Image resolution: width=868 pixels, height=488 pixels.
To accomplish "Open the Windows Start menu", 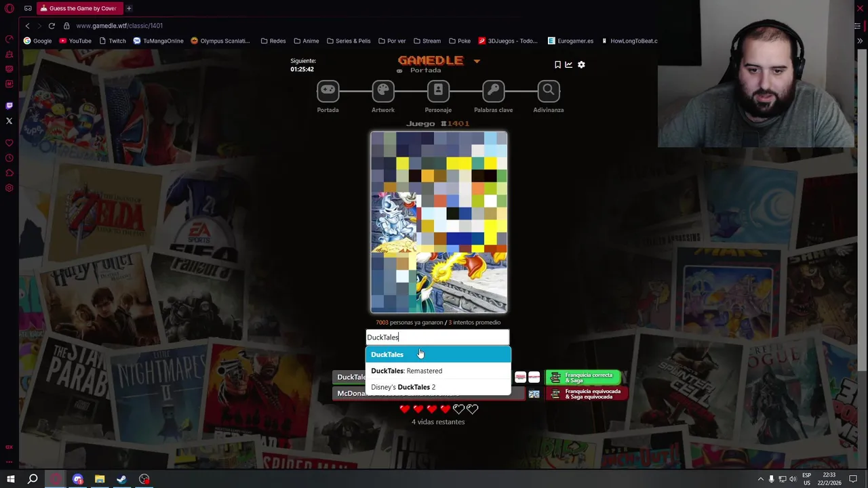I will [10, 479].
